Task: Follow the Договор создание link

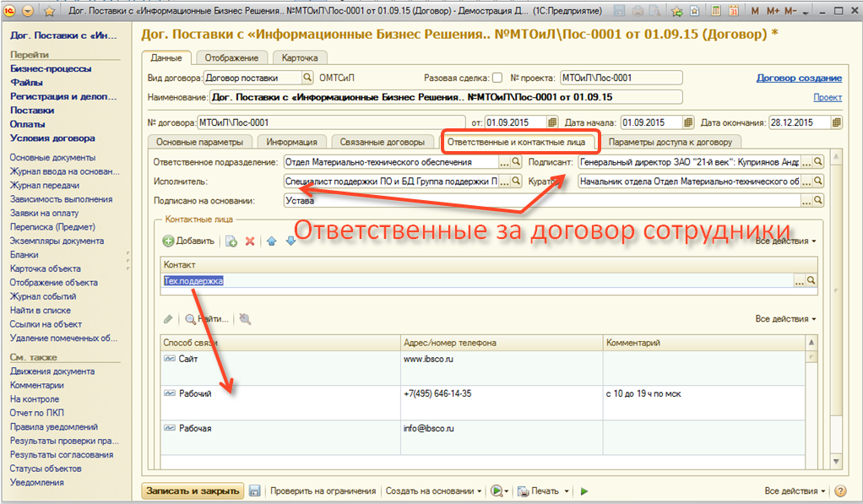Action: coord(798,78)
